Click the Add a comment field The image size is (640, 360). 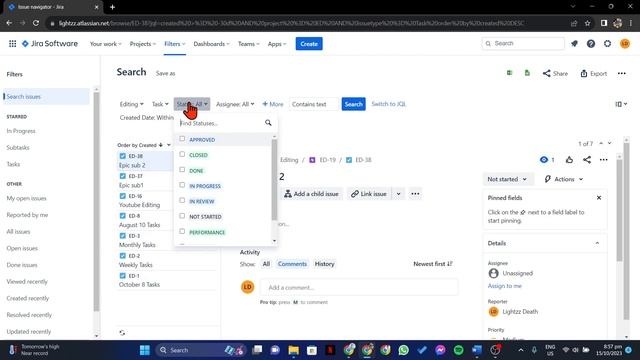click(359, 288)
